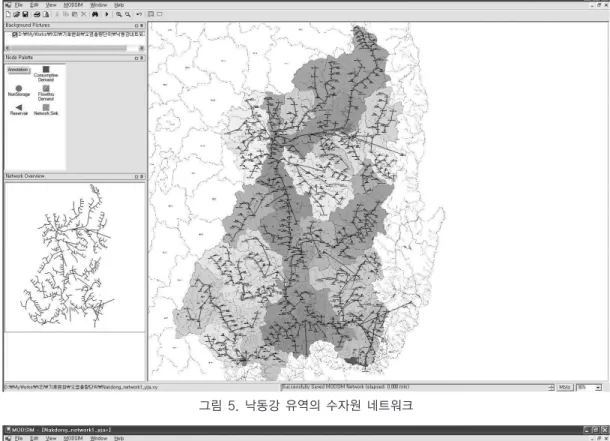The width and height of the screenshot is (610, 441).
Task: Click the Print toolbar icon
Action: click(37, 14)
